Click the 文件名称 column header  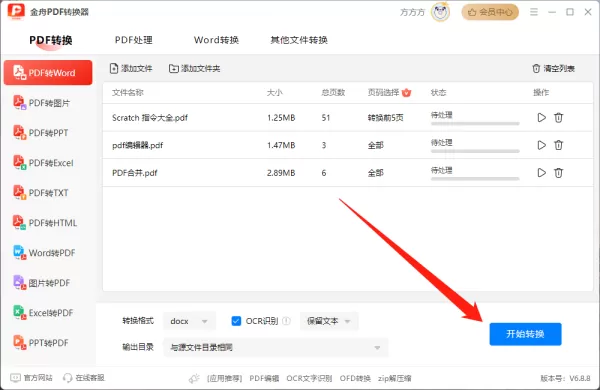[127, 93]
